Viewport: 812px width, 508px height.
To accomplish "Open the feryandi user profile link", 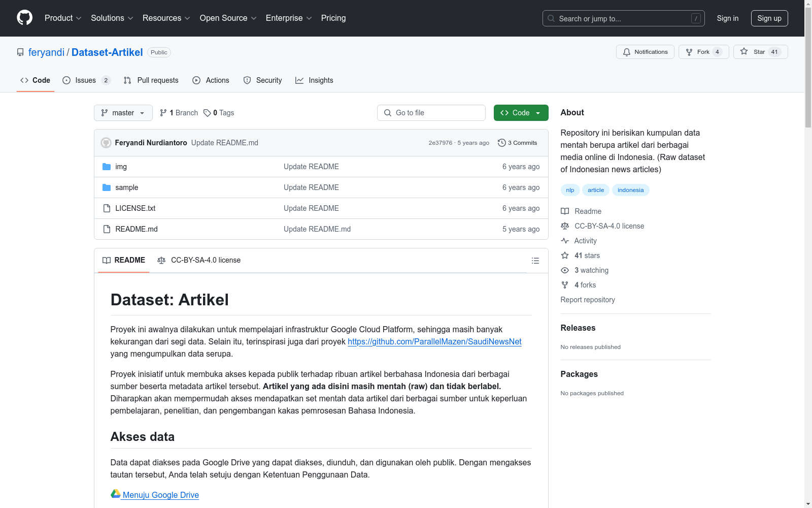I will pos(46,52).
